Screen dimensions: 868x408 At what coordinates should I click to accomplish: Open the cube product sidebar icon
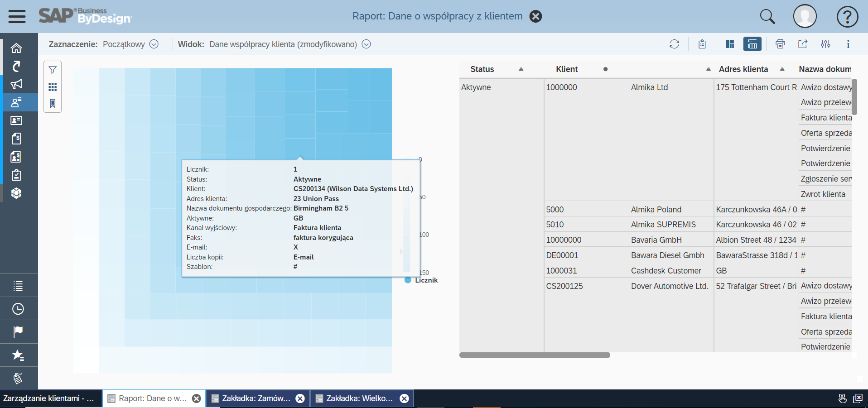(16, 193)
